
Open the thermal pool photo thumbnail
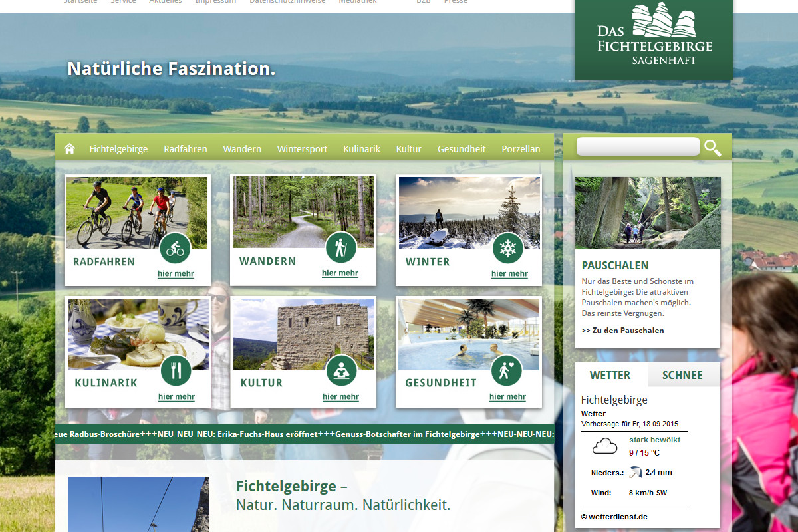pyautogui.click(x=469, y=334)
